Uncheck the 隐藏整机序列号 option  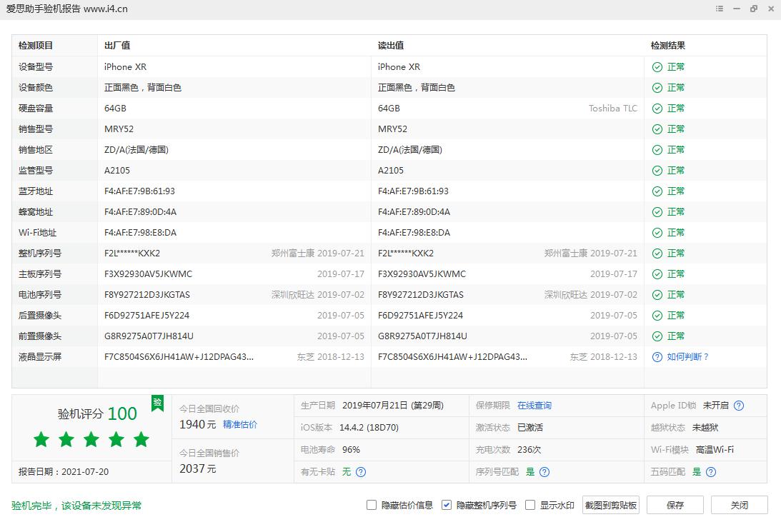[447, 505]
